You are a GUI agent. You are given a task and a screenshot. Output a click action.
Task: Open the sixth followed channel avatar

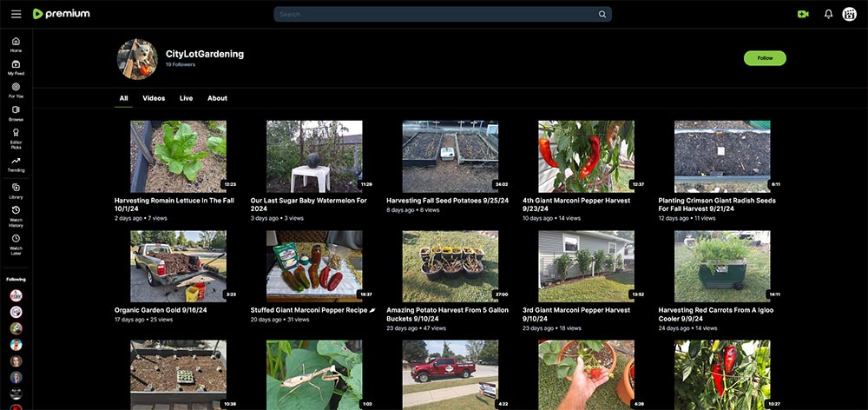pos(16,378)
